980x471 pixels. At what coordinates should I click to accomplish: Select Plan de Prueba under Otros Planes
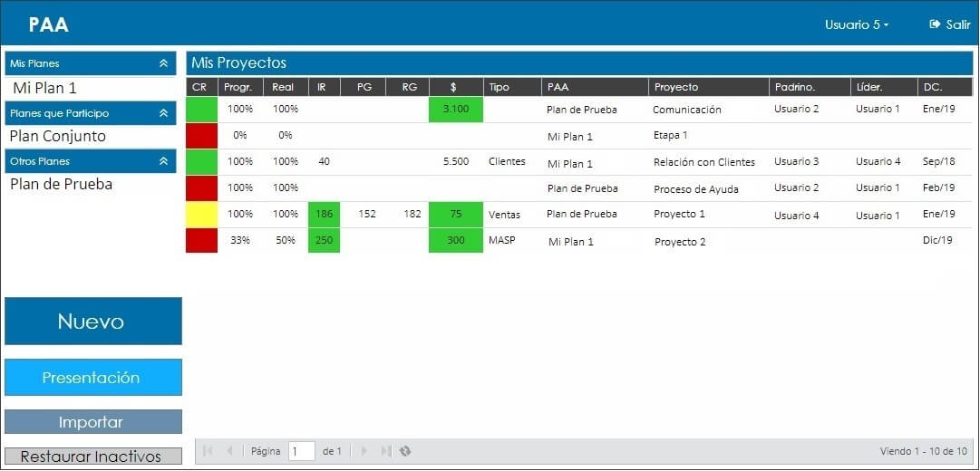[62, 184]
